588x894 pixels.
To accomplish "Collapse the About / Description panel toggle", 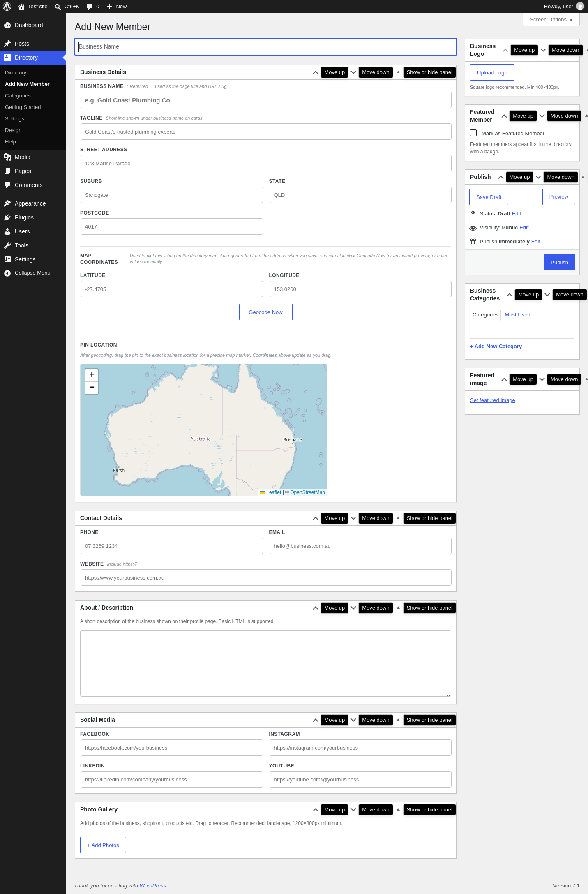I will tap(398, 608).
